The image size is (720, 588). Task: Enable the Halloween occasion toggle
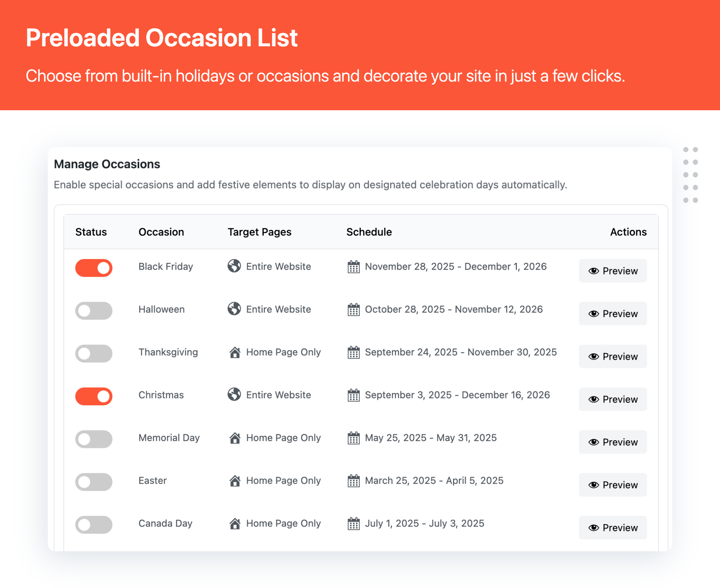click(x=94, y=311)
